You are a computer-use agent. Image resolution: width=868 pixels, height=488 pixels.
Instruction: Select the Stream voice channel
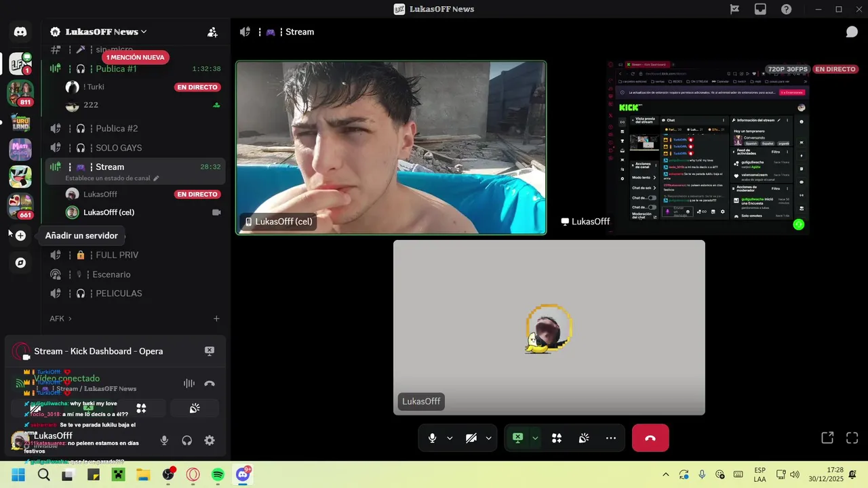pos(136,167)
